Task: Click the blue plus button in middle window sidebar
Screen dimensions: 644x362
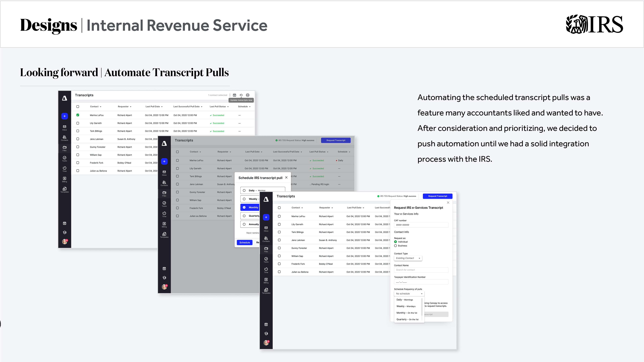Action: click(x=164, y=161)
